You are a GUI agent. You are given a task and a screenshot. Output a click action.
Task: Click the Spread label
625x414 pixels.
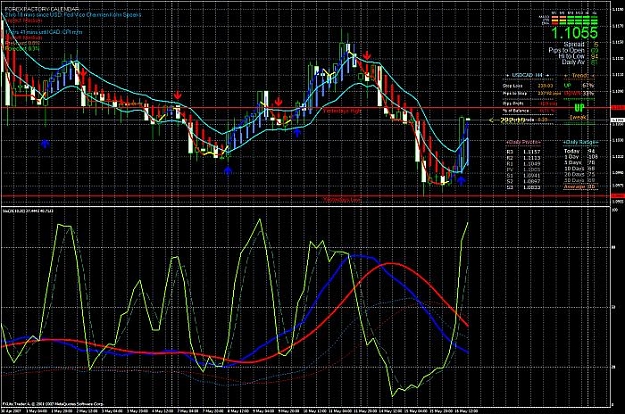pyautogui.click(x=574, y=44)
